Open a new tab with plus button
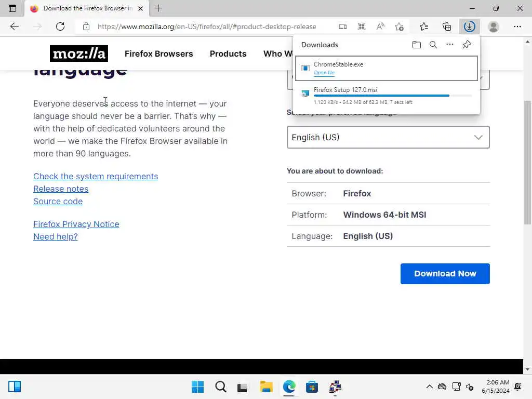This screenshot has width=532, height=399. tap(158, 8)
